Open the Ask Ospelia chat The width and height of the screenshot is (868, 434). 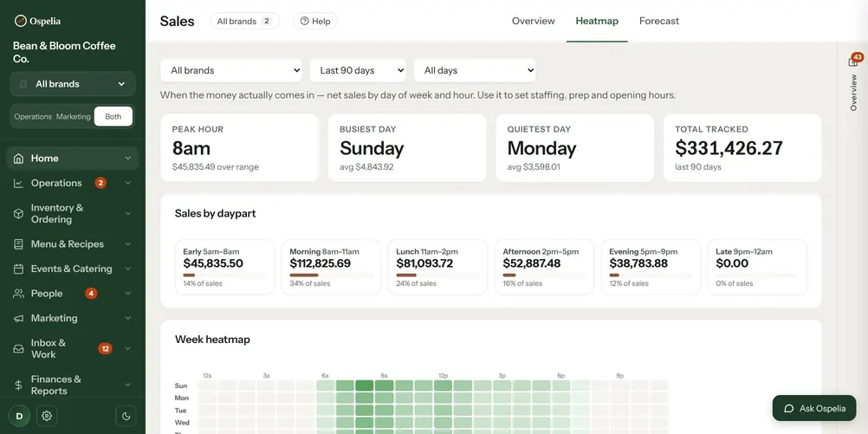(x=814, y=409)
